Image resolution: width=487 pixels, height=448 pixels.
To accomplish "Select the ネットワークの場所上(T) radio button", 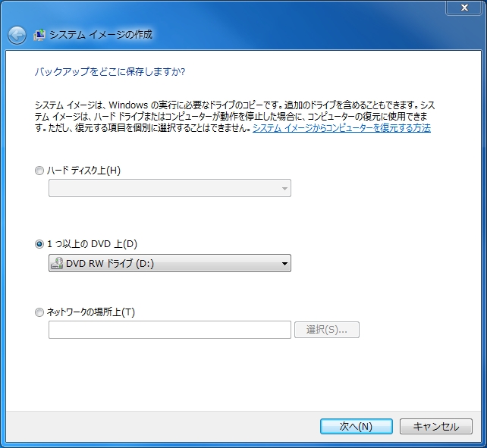I will [x=39, y=312].
